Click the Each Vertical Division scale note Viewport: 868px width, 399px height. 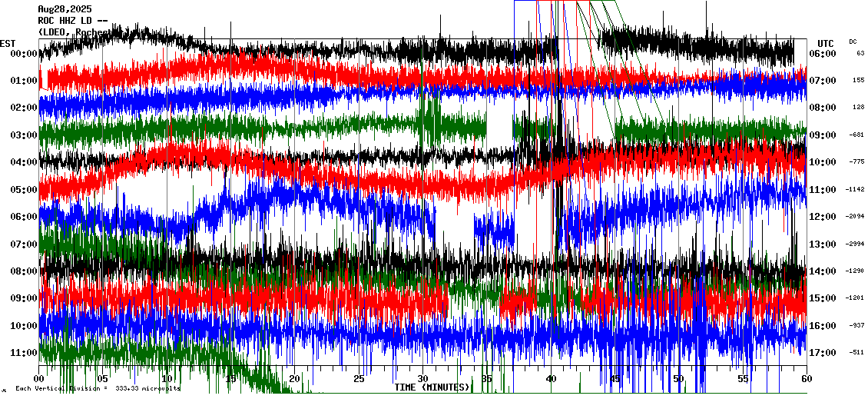pos(98,388)
